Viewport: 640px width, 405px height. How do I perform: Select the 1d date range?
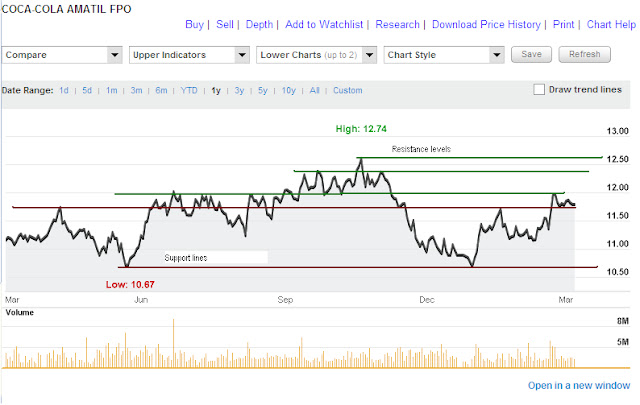coord(64,90)
